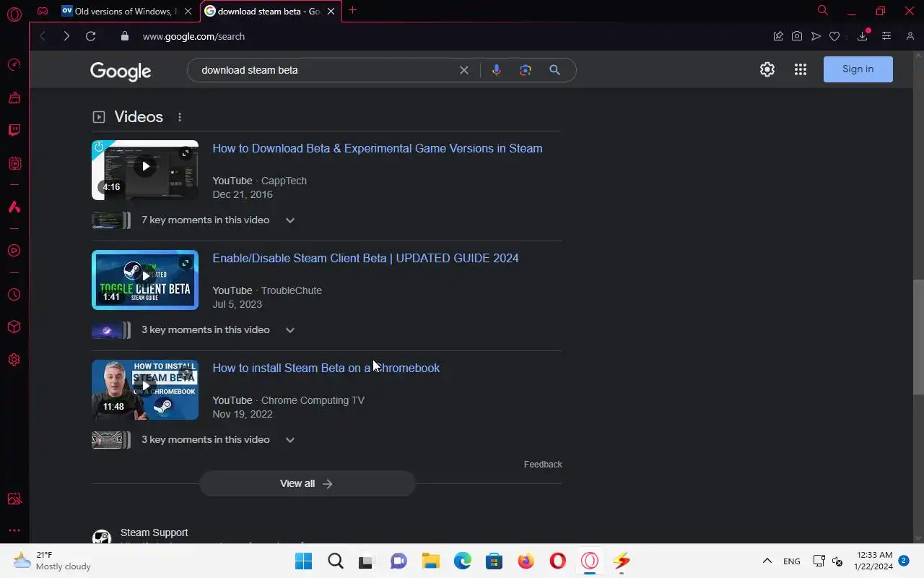Click View all videos button

click(307, 483)
